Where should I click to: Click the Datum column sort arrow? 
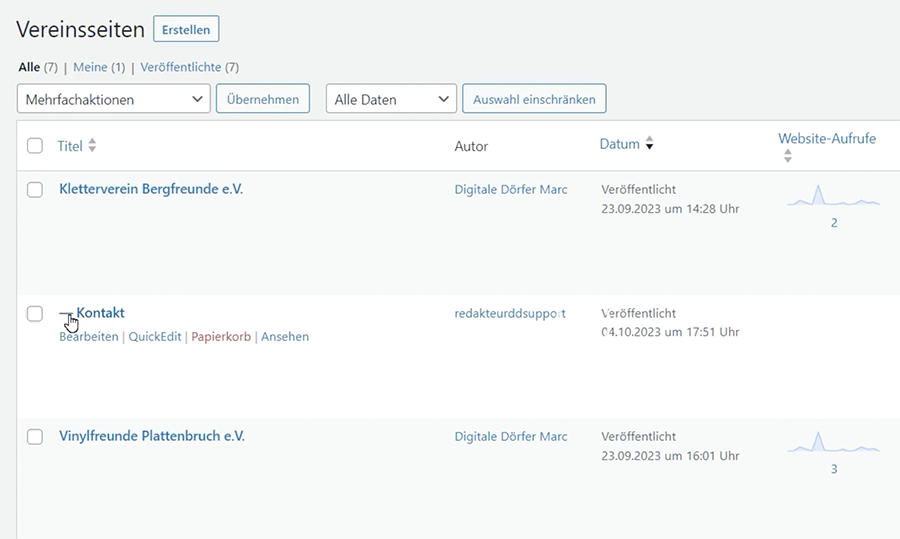point(649,145)
